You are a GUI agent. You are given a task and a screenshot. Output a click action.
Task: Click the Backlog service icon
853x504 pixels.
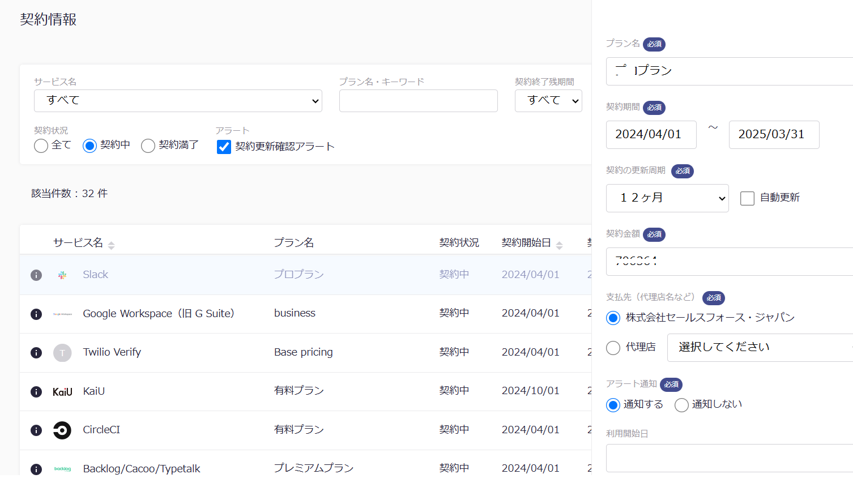[x=62, y=469]
